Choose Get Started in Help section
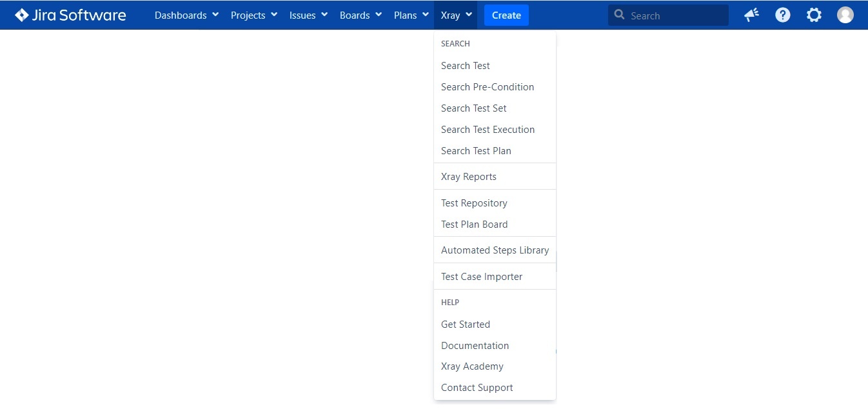Screen dimensions: 868x409 (x=495, y=324)
